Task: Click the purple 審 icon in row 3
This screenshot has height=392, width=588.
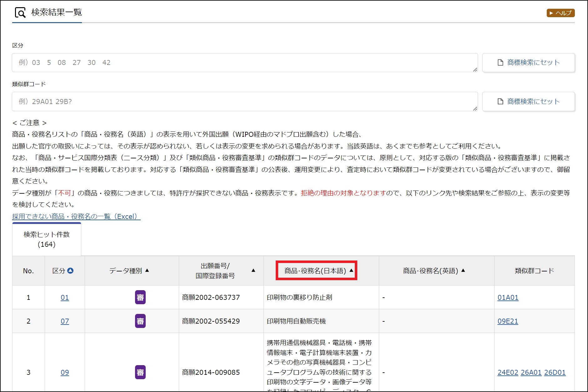Action: pyautogui.click(x=140, y=372)
